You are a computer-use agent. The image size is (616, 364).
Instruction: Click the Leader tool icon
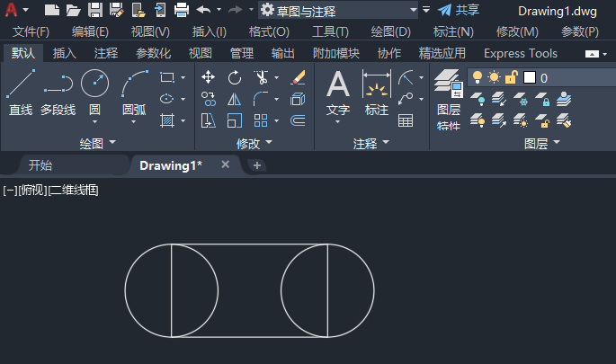point(406,99)
